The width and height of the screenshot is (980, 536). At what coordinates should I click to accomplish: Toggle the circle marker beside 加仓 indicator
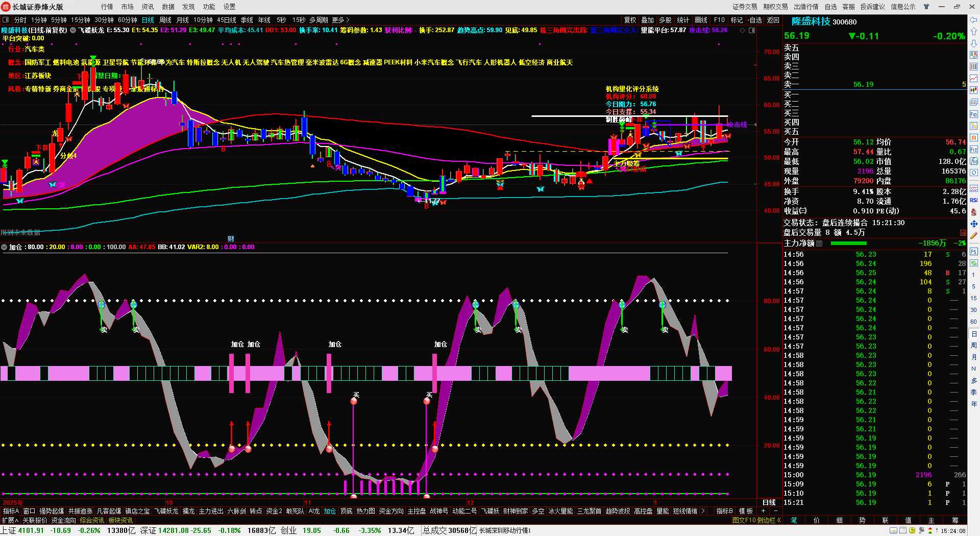point(5,247)
